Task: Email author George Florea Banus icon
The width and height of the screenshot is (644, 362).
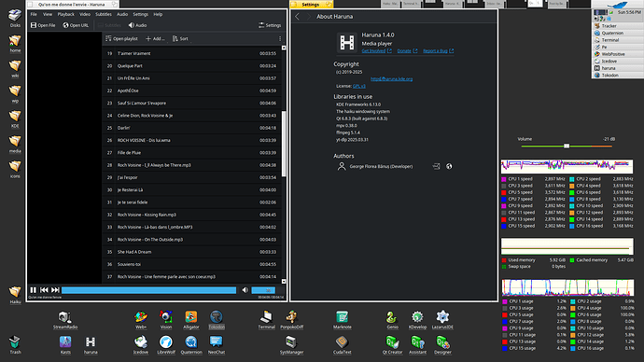Action: [x=436, y=166]
